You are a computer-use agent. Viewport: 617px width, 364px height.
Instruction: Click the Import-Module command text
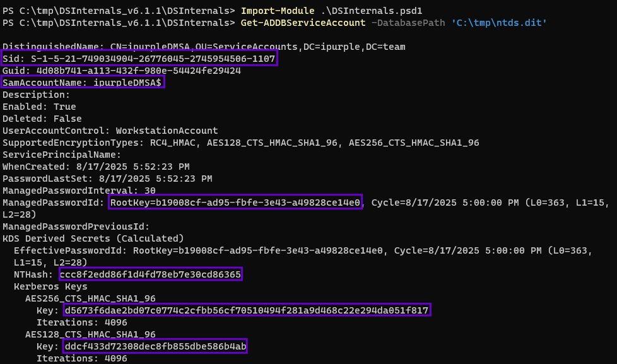[276, 11]
